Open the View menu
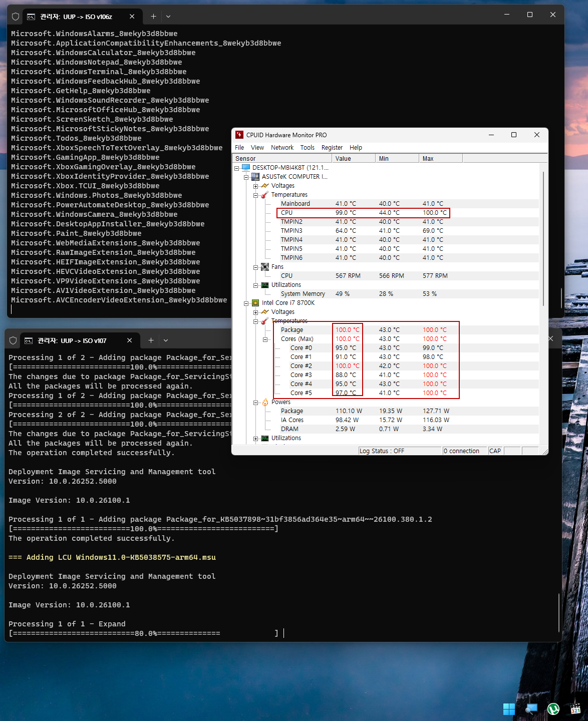Viewport: 588px width, 721px height. click(x=257, y=147)
